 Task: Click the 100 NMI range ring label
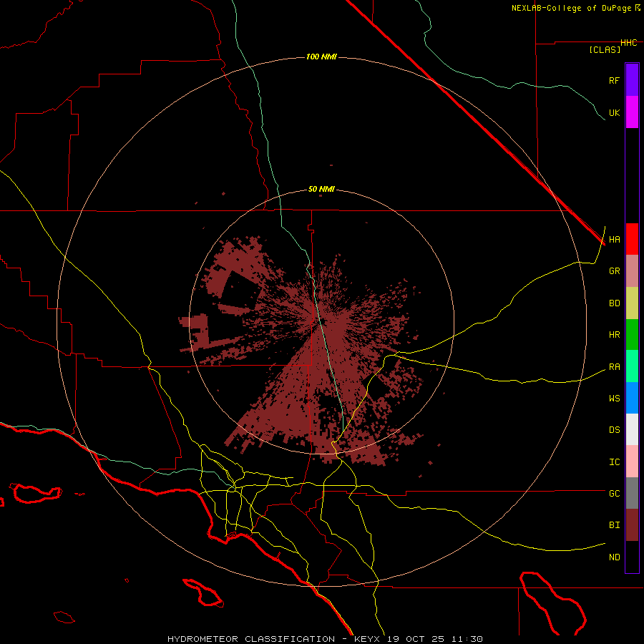click(321, 57)
